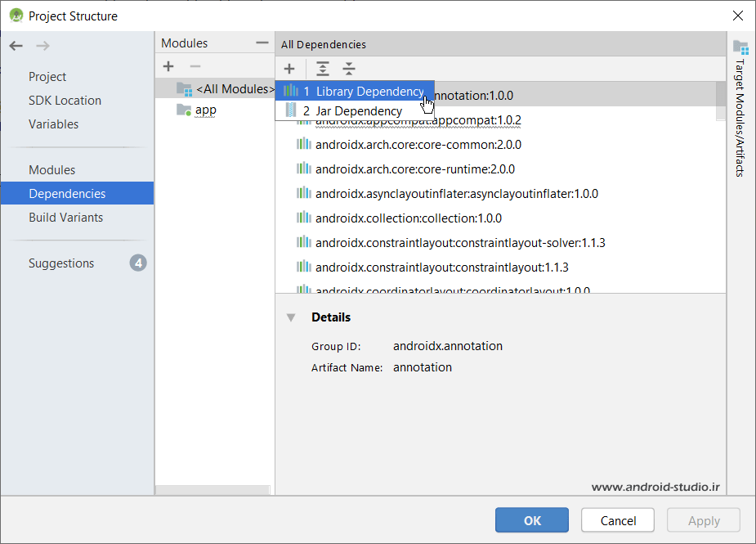The image size is (756, 544).
Task: Choose Library Dependency from the popup
Action: click(x=355, y=91)
